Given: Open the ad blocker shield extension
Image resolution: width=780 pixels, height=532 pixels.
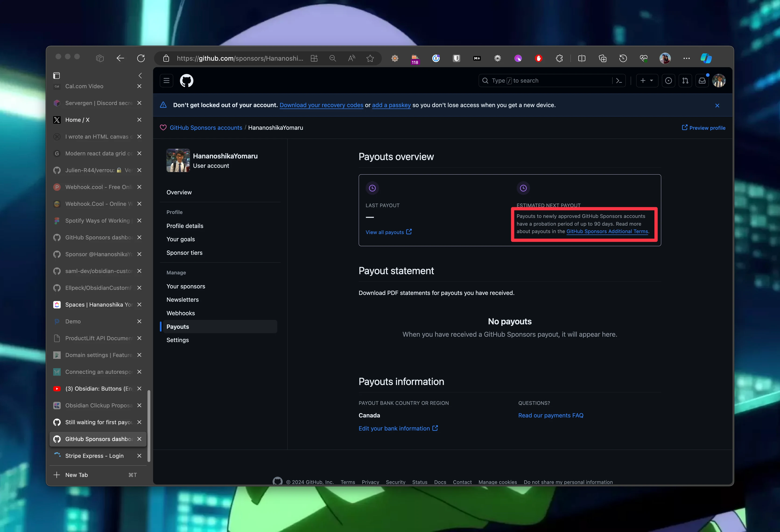Looking at the screenshot, I should pyautogui.click(x=456, y=58).
